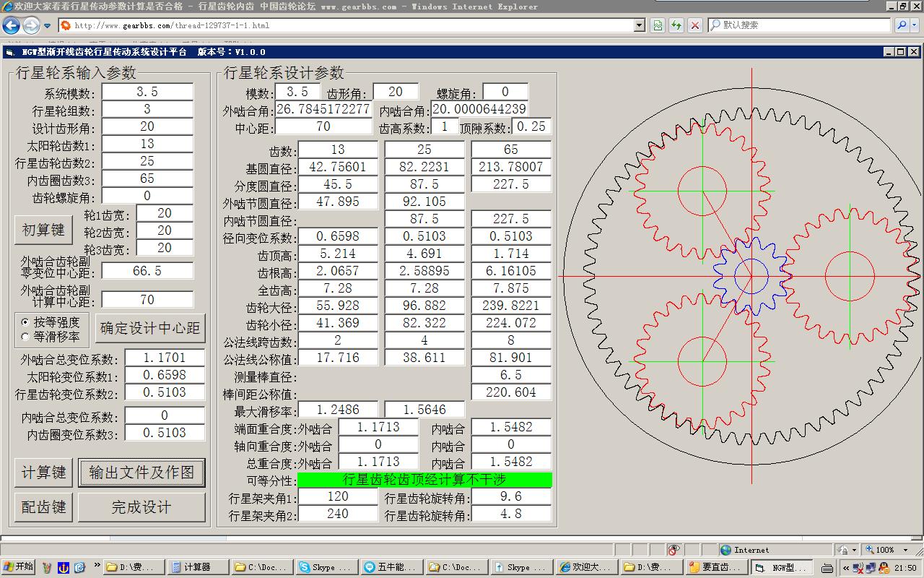Click the keyboard input method tray icon
This screenshot has width=924, height=578.
[x=828, y=568]
